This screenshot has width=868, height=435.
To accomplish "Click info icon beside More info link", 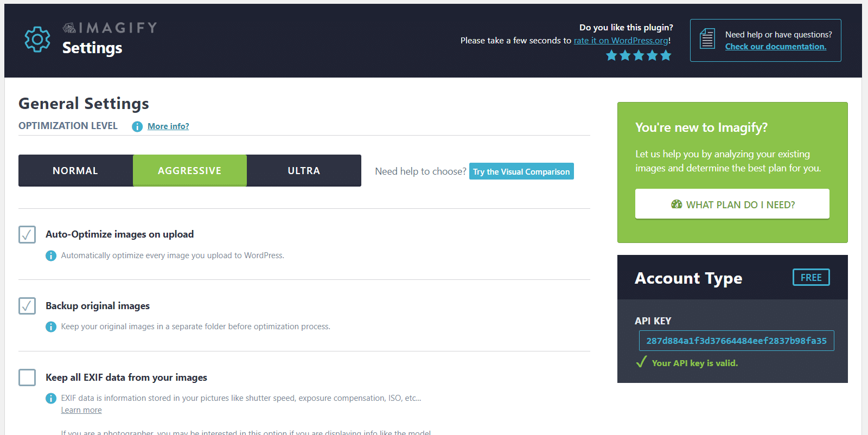I will [137, 126].
